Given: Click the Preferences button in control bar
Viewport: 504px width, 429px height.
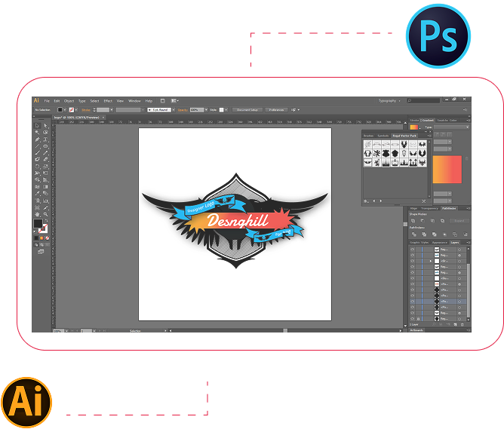Looking at the screenshot, I should (x=276, y=109).
